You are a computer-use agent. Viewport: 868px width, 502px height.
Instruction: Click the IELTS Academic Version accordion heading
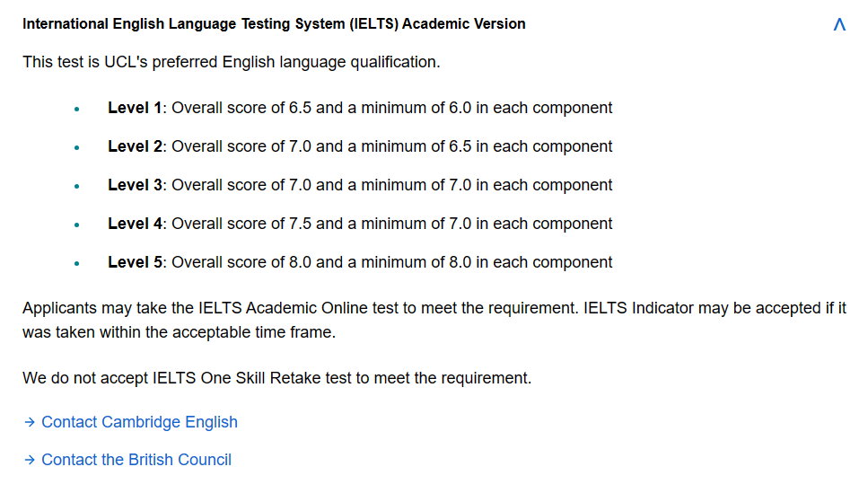coord(274,24)
